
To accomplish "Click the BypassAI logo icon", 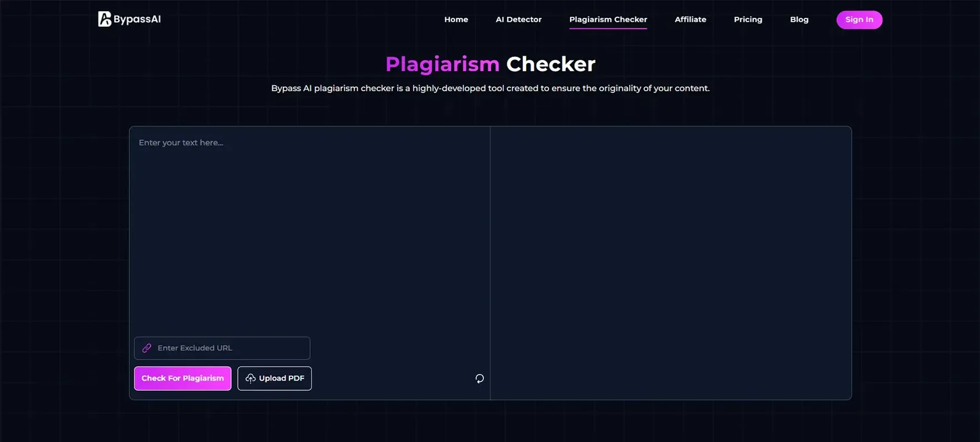I will [104, 19].
